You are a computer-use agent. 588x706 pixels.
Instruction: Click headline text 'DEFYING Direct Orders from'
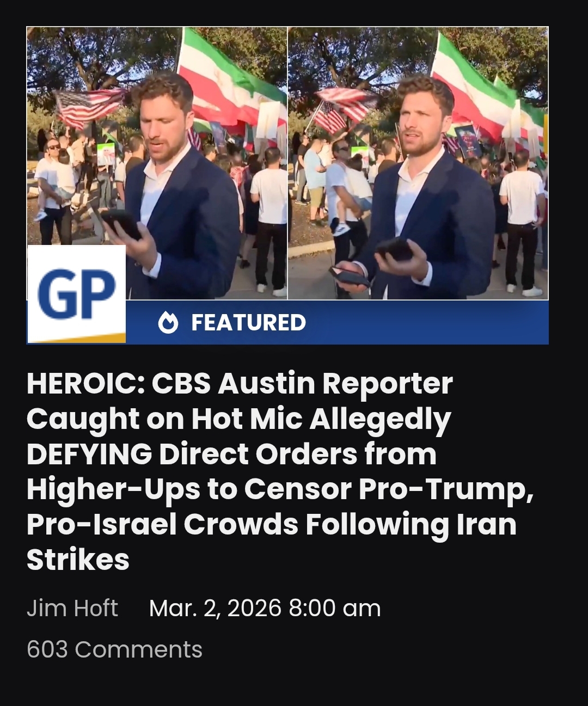click(x=231, y=454)
